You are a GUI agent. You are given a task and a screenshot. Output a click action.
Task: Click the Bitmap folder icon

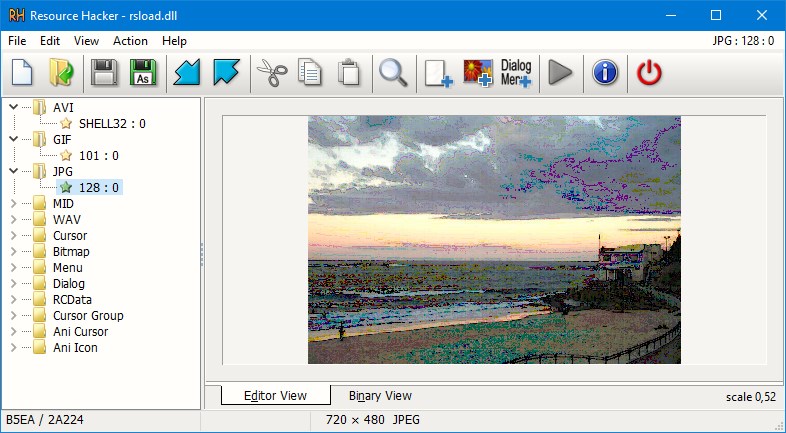tap(40, 252)
